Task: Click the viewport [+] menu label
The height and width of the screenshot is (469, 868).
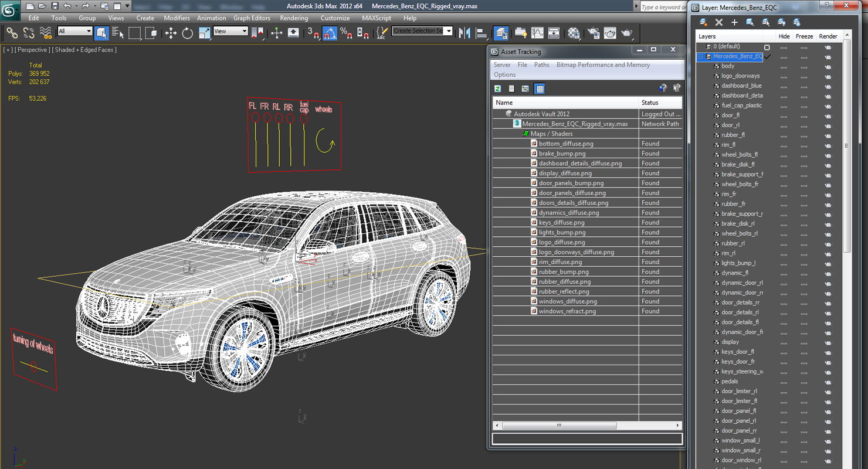Action: [8, 50]
